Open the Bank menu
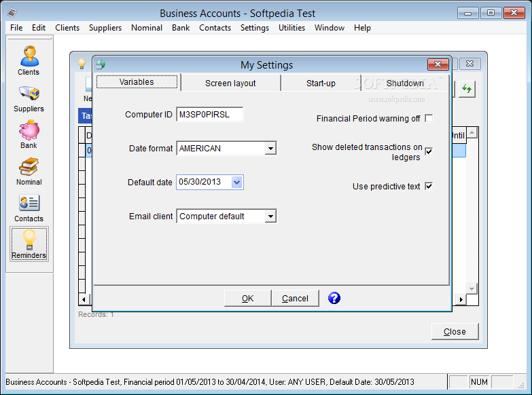Screen dimensions: 532x395 point(181,28)
